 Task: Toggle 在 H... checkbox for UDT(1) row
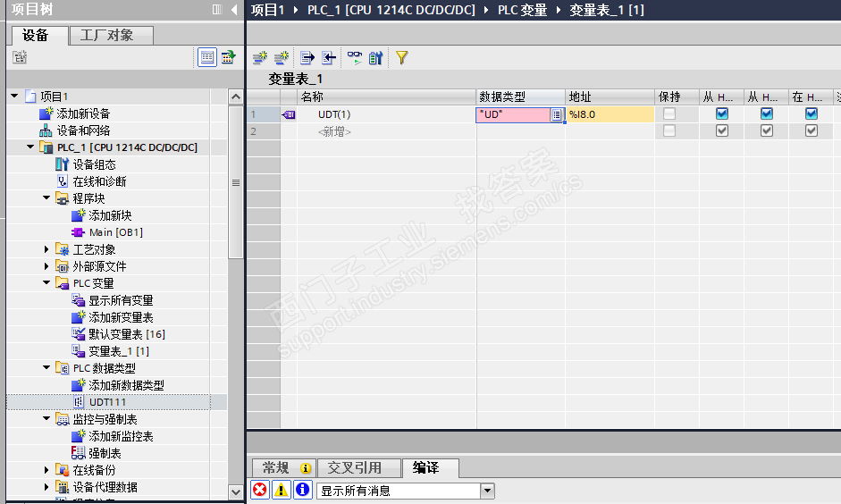coord(811,113)
